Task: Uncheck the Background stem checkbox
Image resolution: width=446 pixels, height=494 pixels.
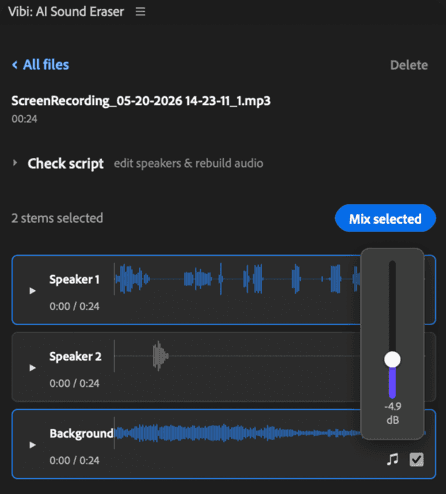Action: [417, 460]
